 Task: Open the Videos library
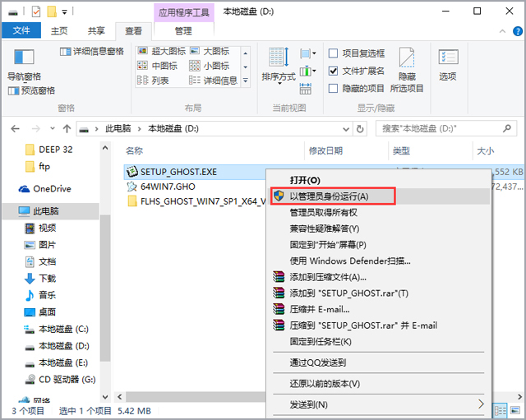(x=40, y=228)
